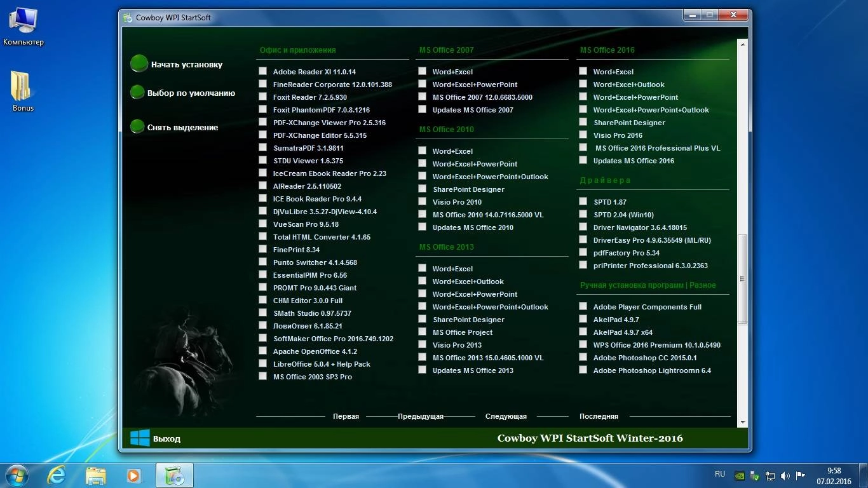Screen dimensions: 868x488
Task: Open Windows Media Player taskbar icon
Action: pos(134,475)
